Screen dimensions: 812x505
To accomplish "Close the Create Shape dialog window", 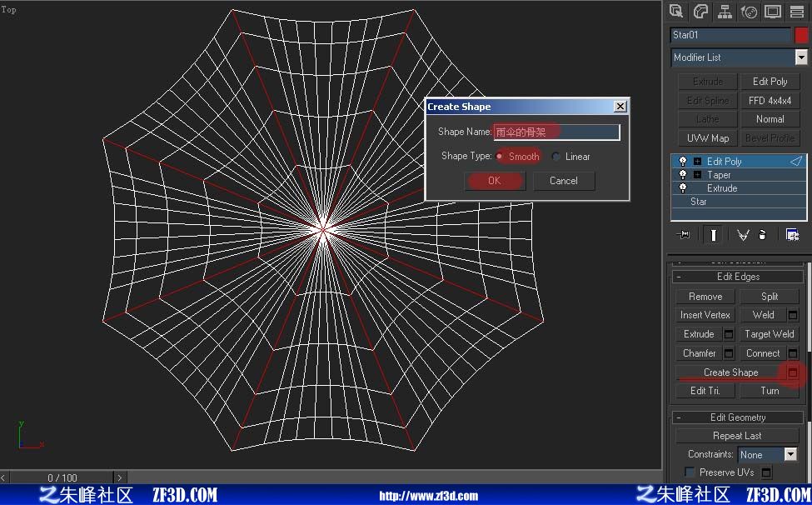I will [620, 107].
